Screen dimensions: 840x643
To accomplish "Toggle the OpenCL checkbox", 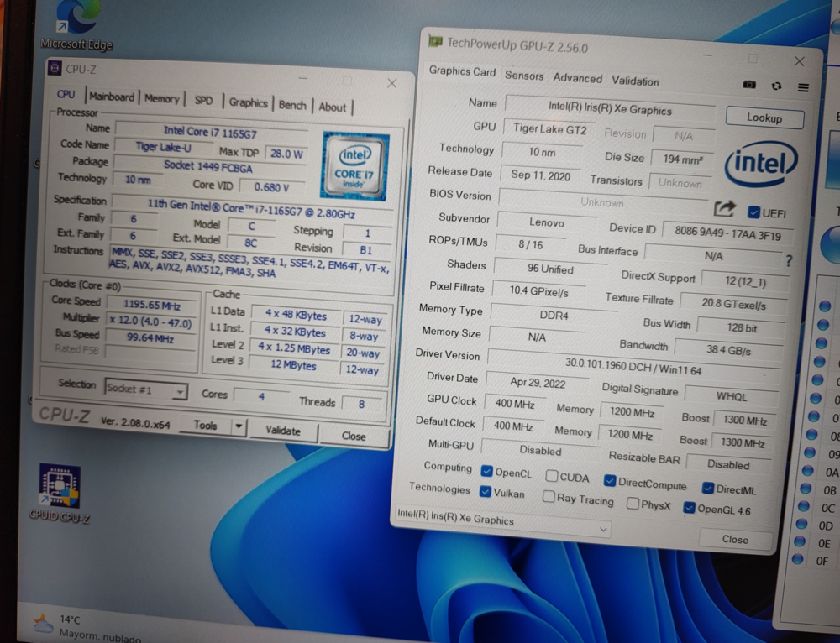I will point(486,471).
